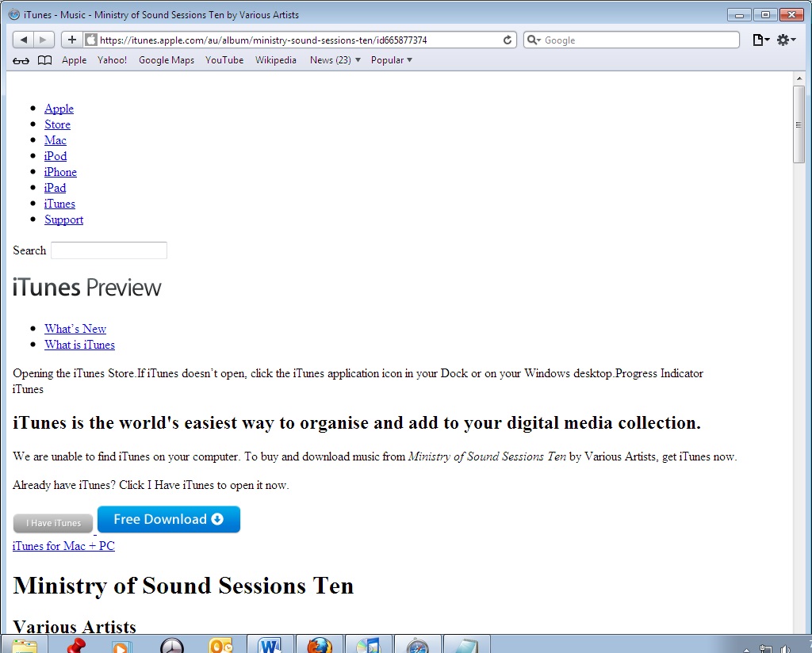Follow the Apple link in page list

[x=59, y=109]
